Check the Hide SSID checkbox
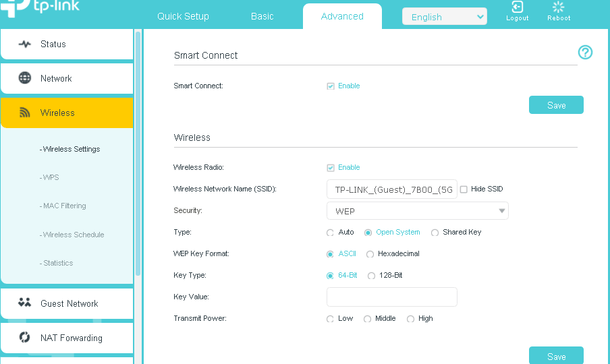The height and width of the screenshot is (364, 610). pyautogui.click(x=464, y=189)
